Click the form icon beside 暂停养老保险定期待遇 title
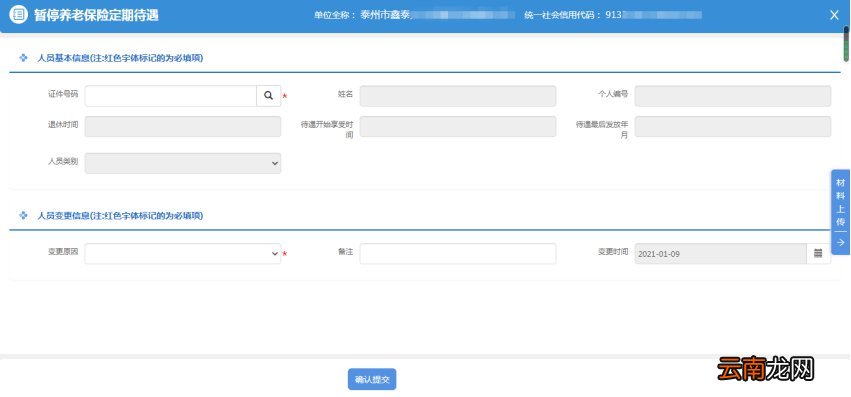This screenshot has width=851, height=397. coord(18,15)
